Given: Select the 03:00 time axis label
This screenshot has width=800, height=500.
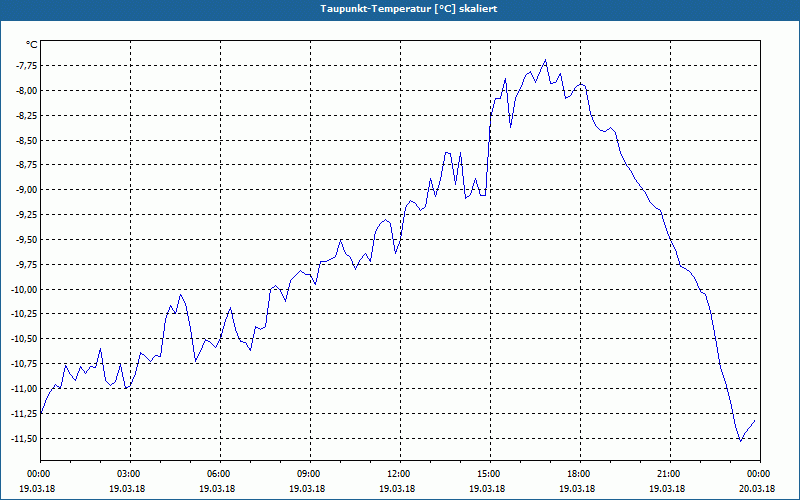Looking at the screenshot, I should (130, 474).
